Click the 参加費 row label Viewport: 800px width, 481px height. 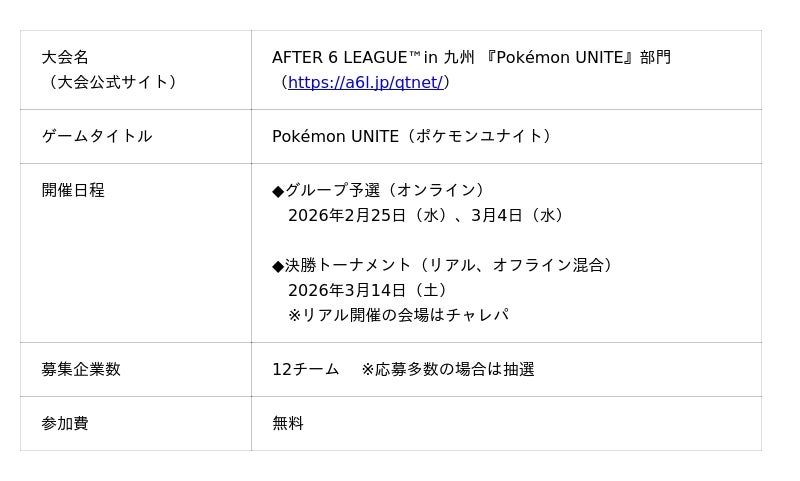click(65, 423)
